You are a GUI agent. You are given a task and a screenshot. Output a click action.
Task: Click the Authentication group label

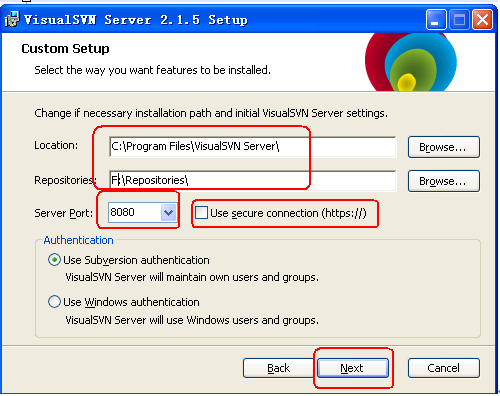point(78,240)
